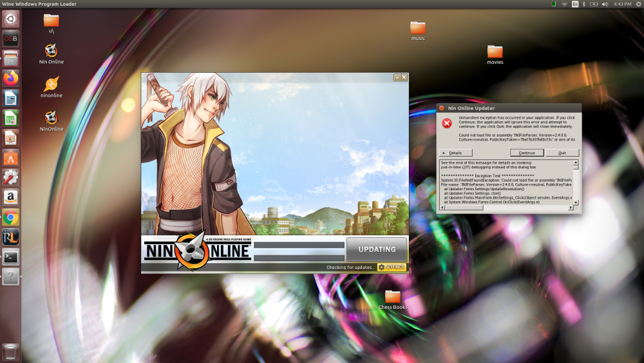Screen dimensions: 644x363
Task: Click Continue in the error dialog
Action: (x=527, y=153)
